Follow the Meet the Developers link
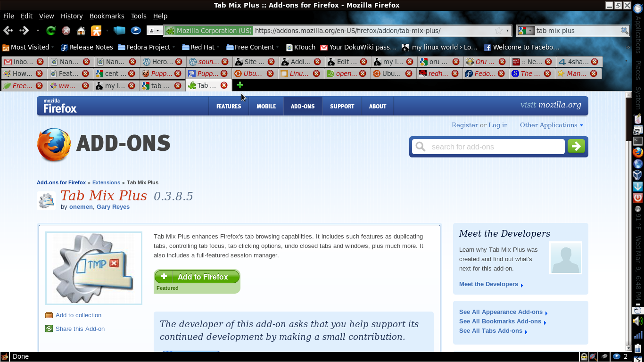This screenshot has height=362, width=644. (x=489, y=284)
